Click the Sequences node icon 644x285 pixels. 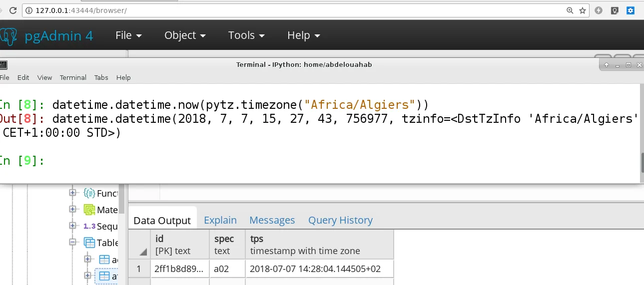click(89, 226)
